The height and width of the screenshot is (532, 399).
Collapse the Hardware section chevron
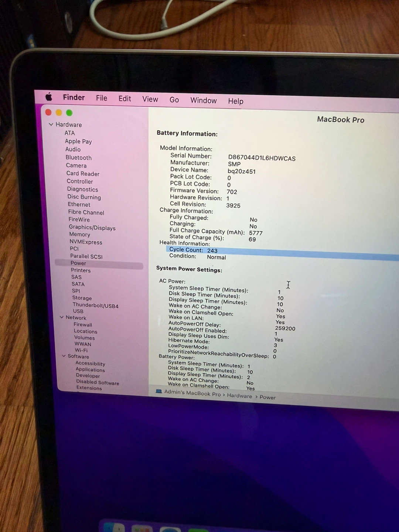[51, 125]
